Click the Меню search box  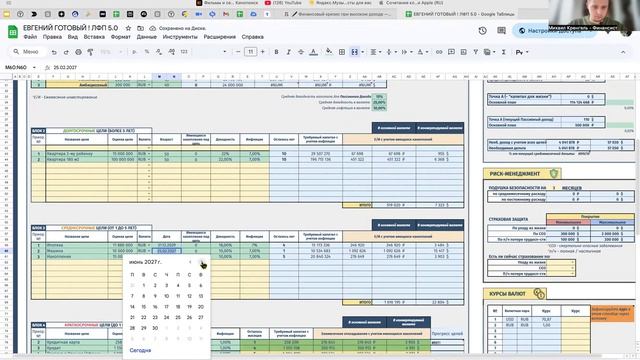coord(27,52)
